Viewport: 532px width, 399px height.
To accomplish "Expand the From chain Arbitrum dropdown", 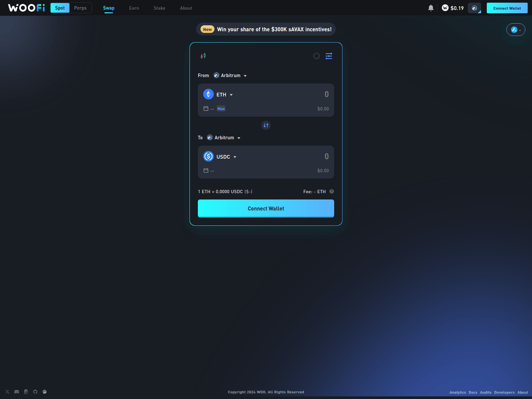I will point(230,75).
